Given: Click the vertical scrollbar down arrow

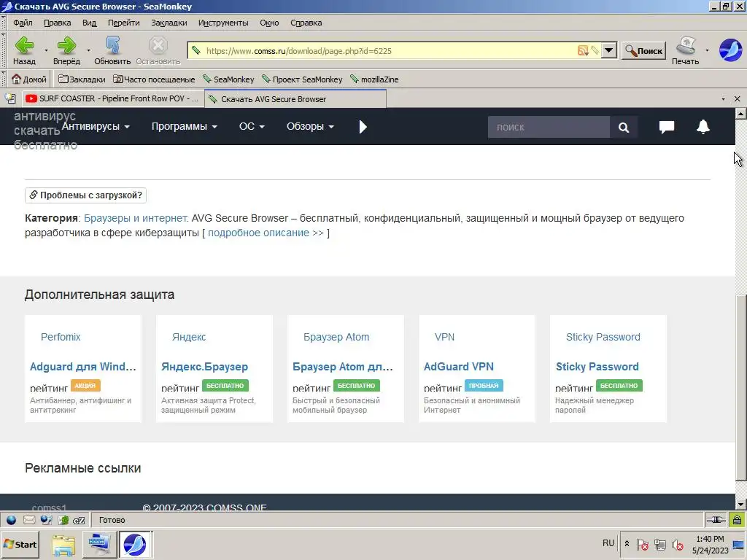Looking at the screenshot, I should click(x=741, y=505).
